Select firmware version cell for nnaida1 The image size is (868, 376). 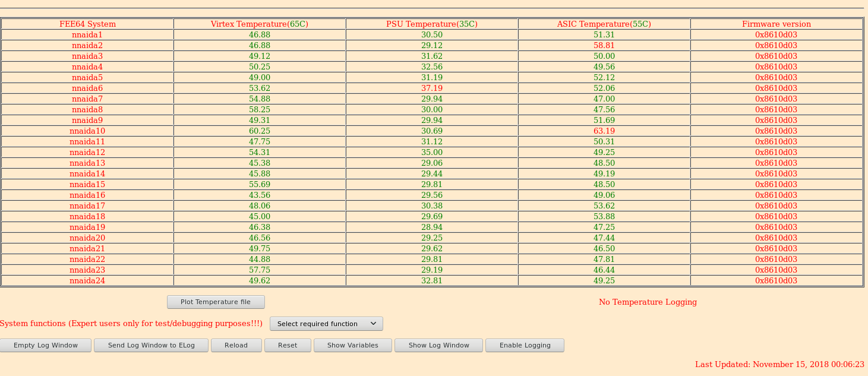(x=777, y=35)
